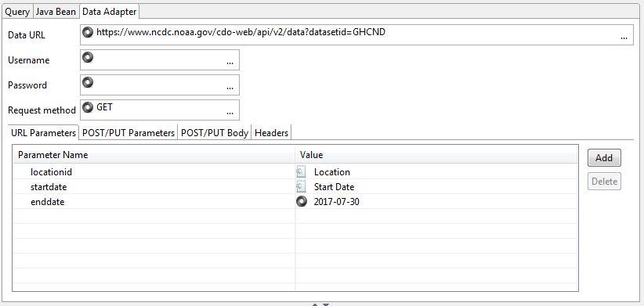
Task: Click the 2017-07-30 value cell
Action: click(436, 202)
